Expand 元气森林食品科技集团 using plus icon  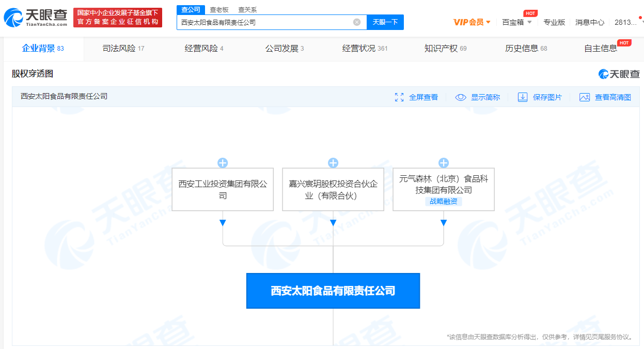click(x=443, y=162)
